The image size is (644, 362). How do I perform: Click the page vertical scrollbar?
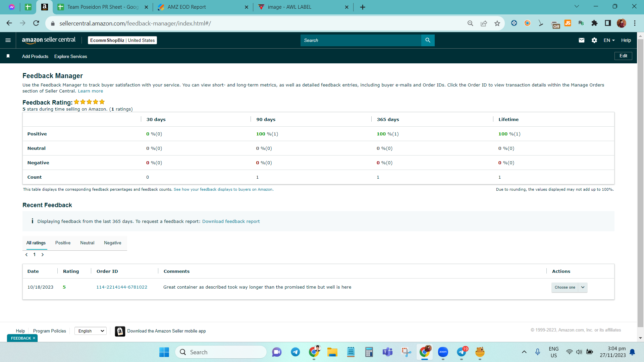[640, 183]
